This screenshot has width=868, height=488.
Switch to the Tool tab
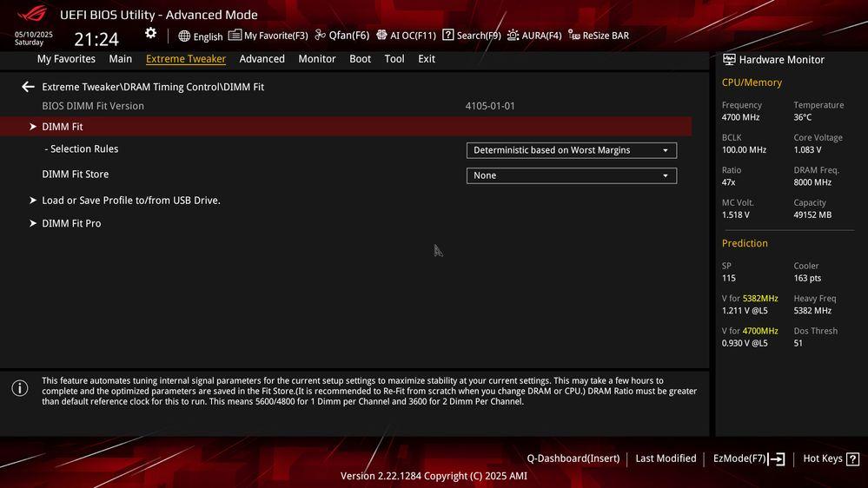click(x=394, y=59)
